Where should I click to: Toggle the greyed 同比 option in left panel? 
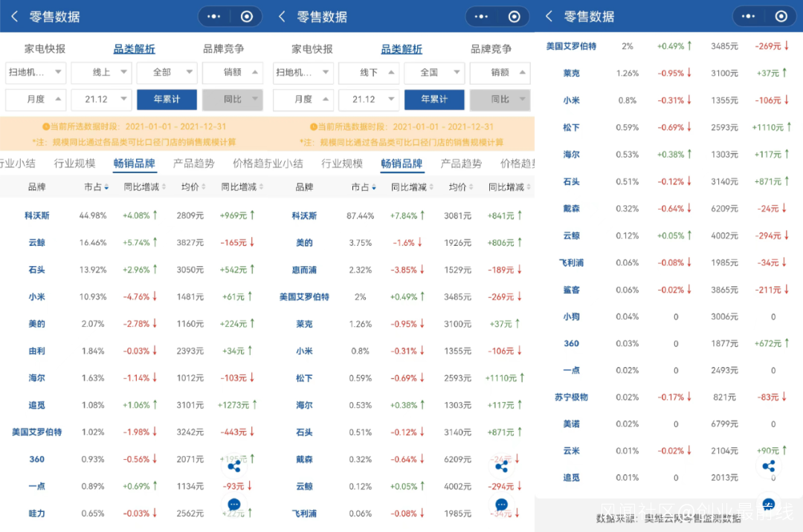pyautogui.click(x=233, y=100)
